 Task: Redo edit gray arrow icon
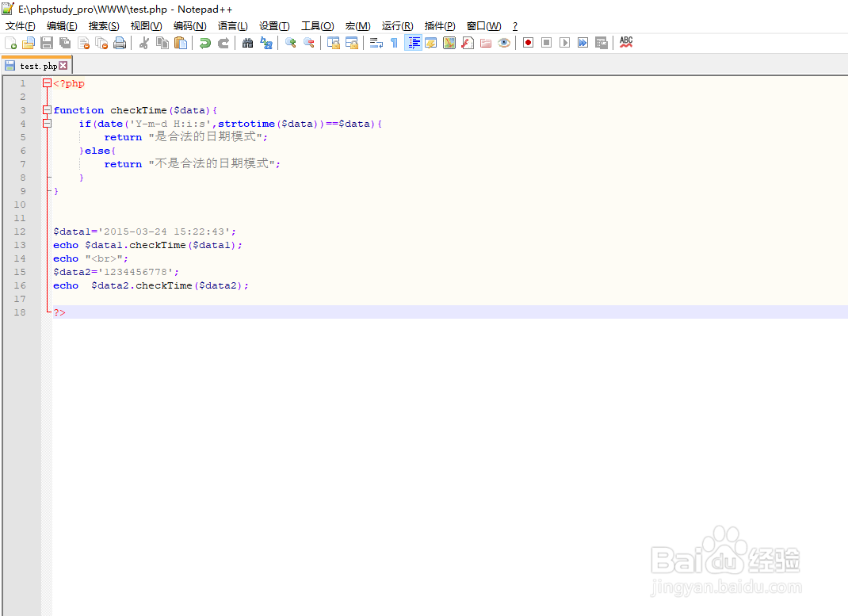tap(223, 44)
